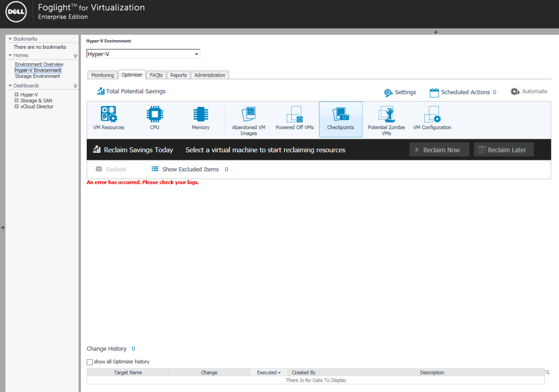Click the Show Excluded Items count 0
The width and height of the screenshot is (559, 392).
pyautogui.click(x=226, y=169)
